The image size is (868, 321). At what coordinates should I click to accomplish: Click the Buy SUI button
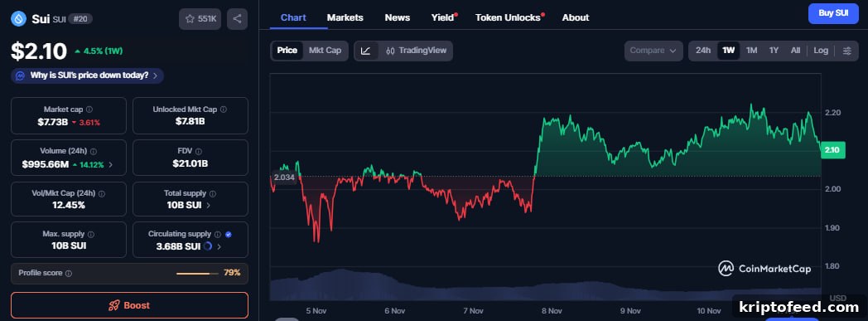(833, 13)
